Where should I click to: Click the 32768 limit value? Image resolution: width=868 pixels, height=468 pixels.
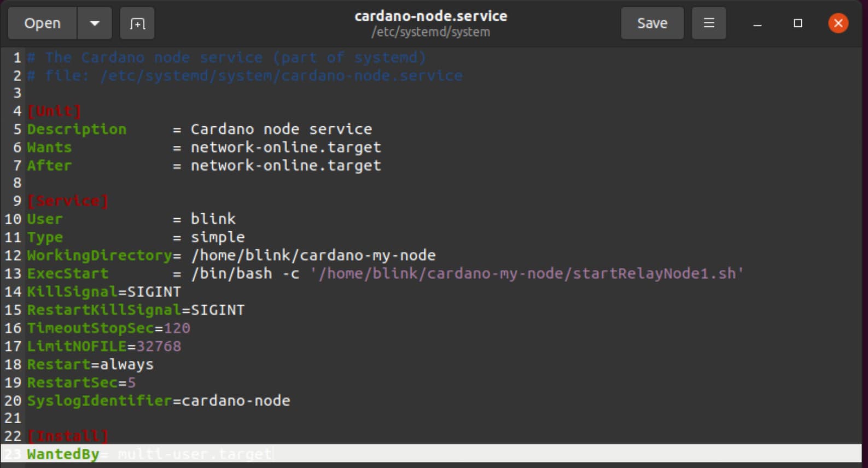point(159,346)
